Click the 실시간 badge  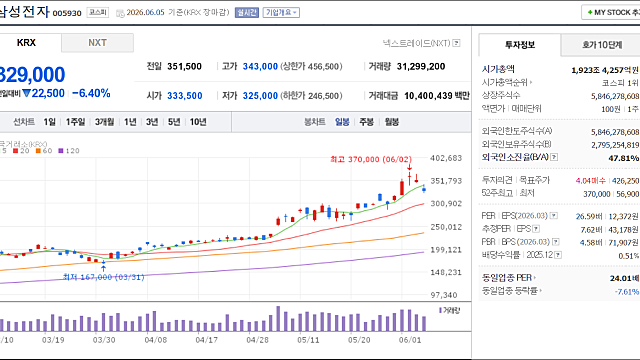[247, 13]
